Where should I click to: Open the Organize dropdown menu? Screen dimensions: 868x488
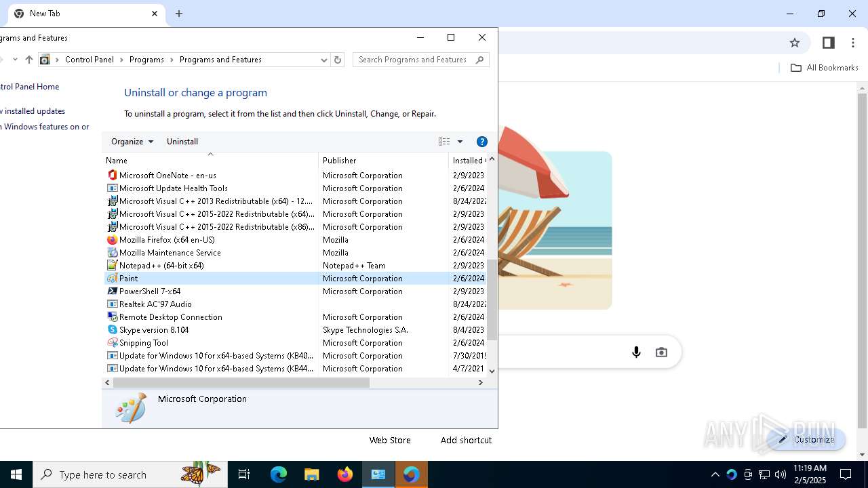click(x=132, y=142)
